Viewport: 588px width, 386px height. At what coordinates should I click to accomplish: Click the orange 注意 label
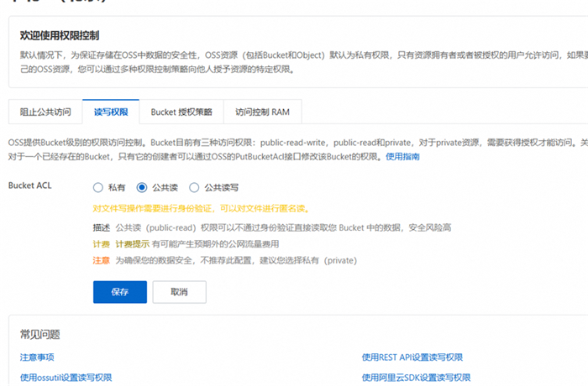(102, 260)
